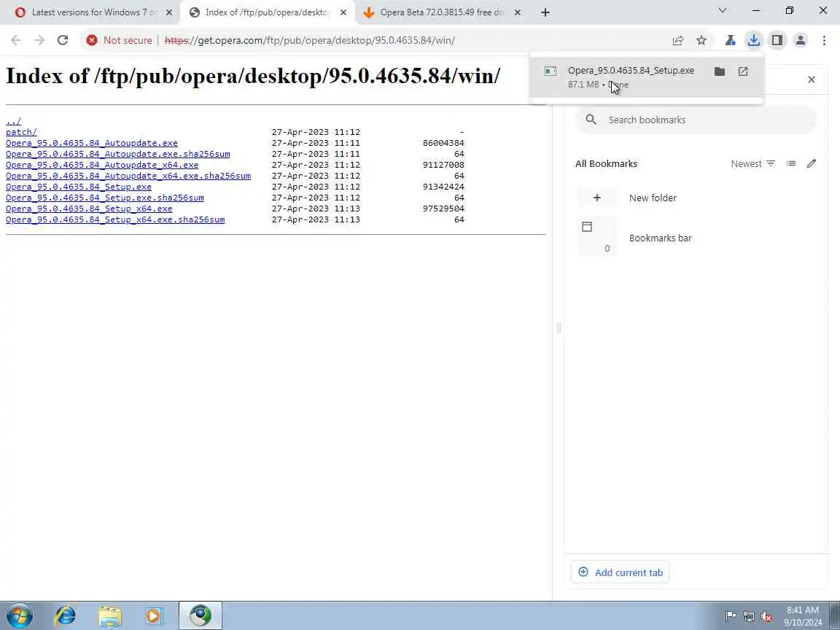
Task: Click file size 86004384
Action: tap(443, 143)
